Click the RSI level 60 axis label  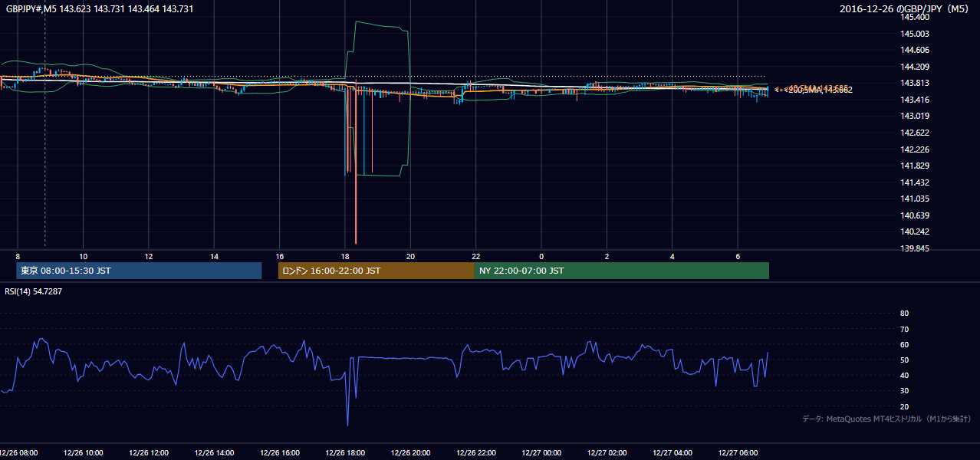point(904,344)
